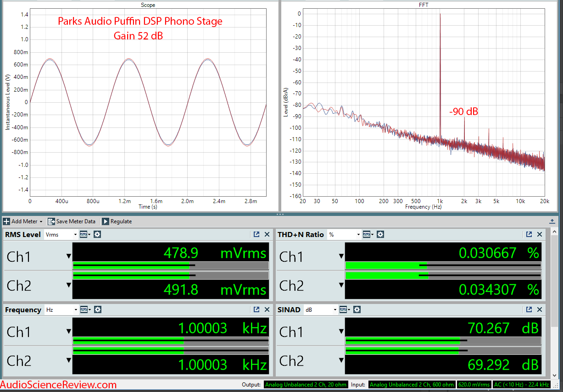Click the Scope graph title

(x=148, y=5)
